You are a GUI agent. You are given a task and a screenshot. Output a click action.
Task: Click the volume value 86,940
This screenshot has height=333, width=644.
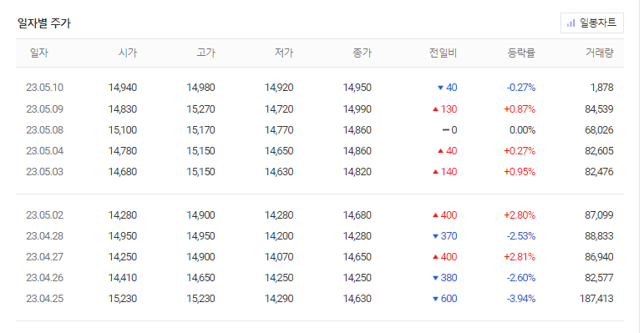(599, 257)
